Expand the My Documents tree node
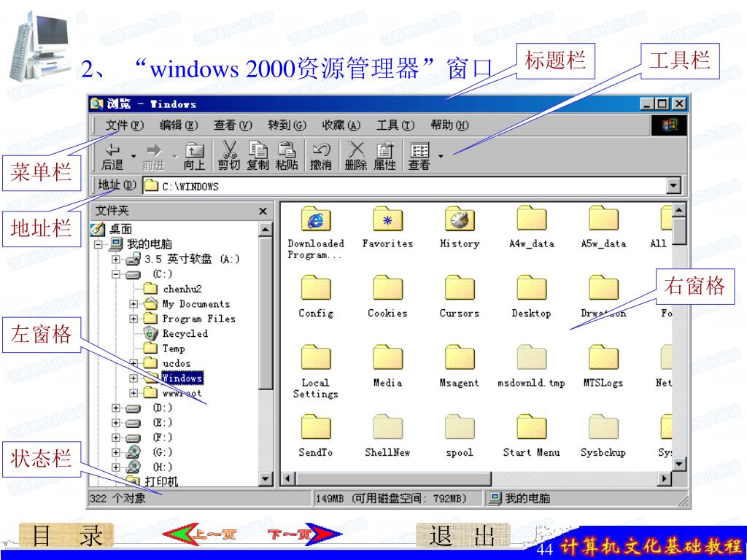 (x=134, y=304)
